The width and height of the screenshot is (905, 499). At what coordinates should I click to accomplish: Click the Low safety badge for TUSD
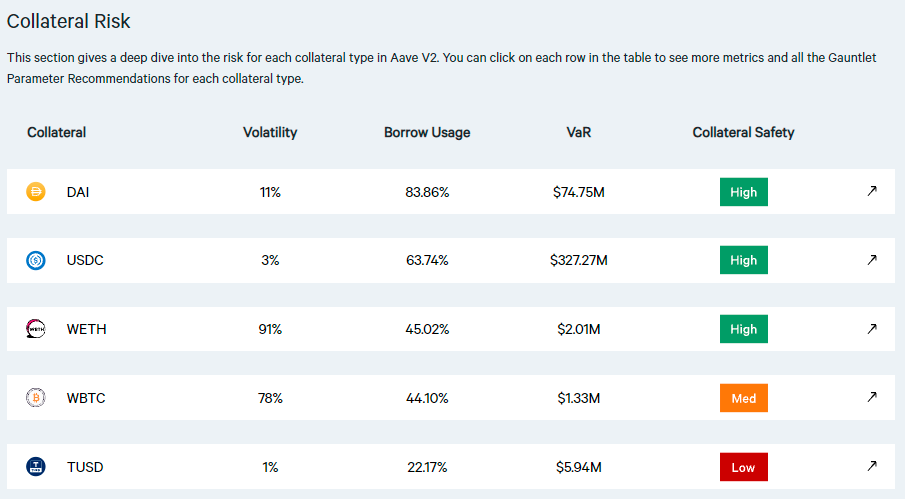743,467
